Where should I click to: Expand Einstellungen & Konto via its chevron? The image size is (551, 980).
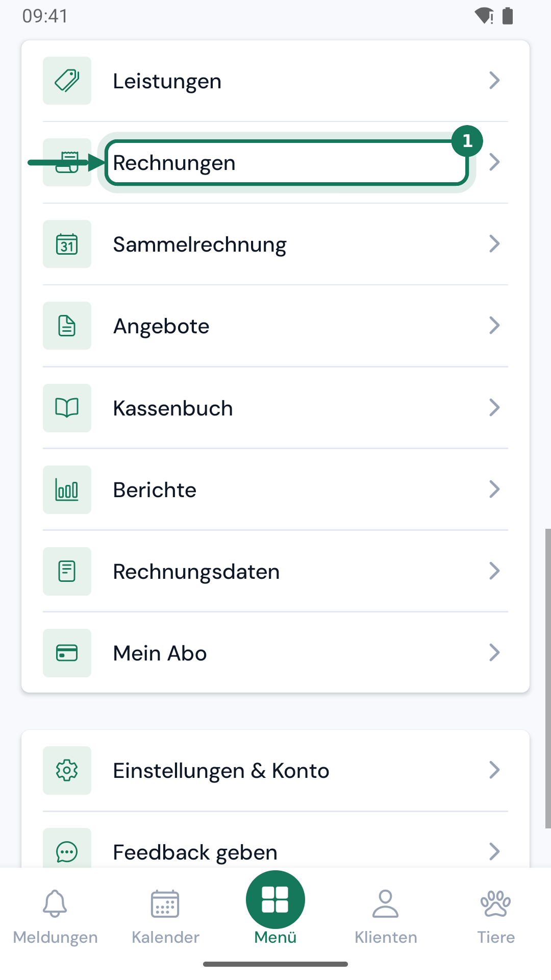coord(494,770)
